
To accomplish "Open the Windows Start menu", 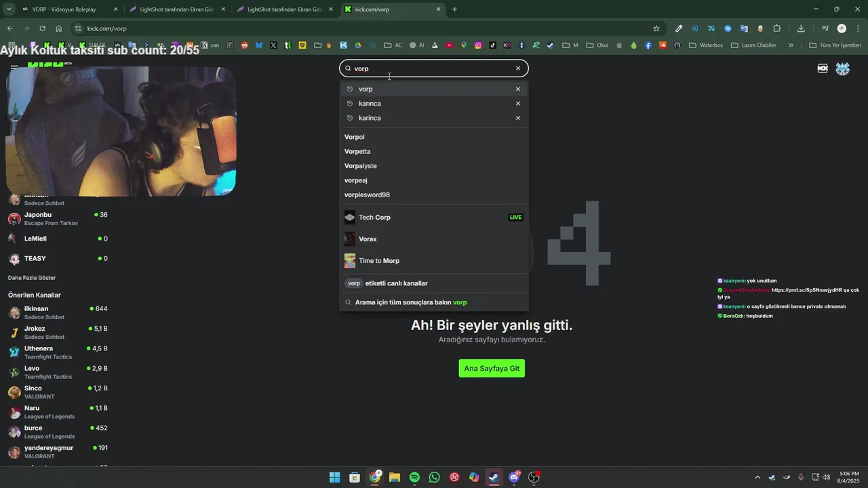I will [335, 477].
